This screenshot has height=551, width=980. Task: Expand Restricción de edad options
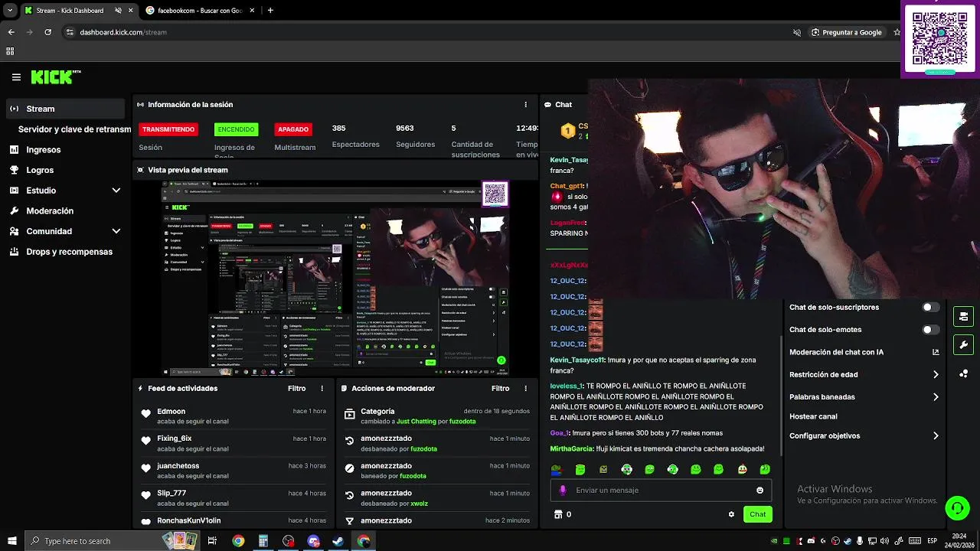936,375
